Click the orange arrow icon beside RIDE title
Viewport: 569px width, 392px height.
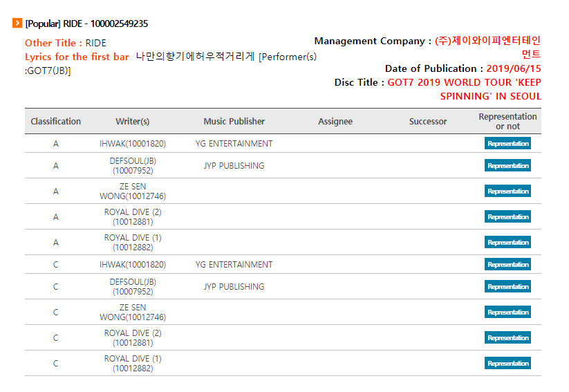pyautogui.click(x=17, y=23)
